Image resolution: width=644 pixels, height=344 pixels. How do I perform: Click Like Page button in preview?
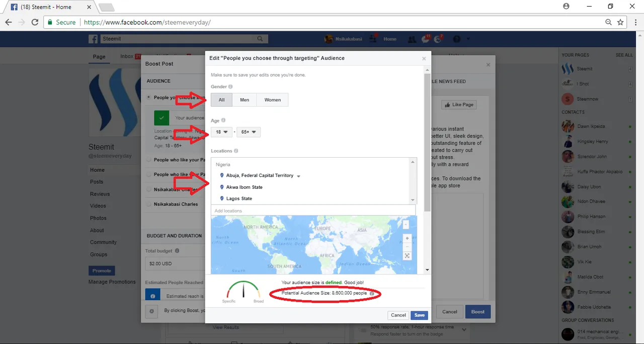tap(458, 104)
